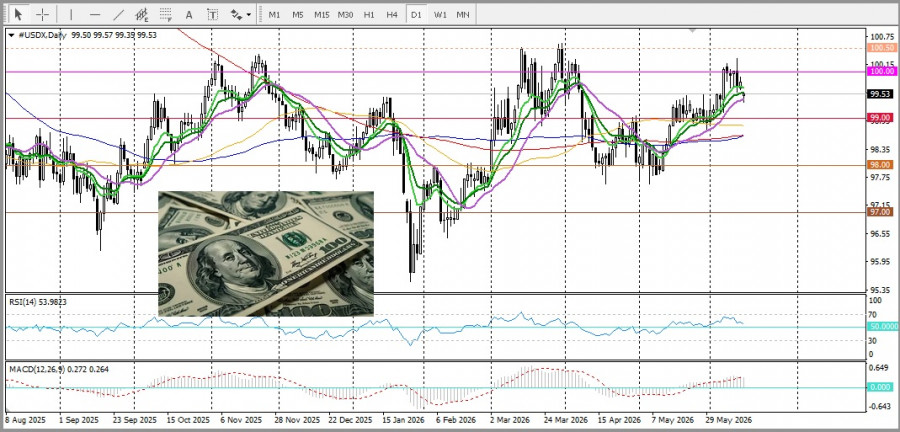The image size is (900, 432).
Task: Click the black 99.53 current price label
Action: tap(881, 94)
